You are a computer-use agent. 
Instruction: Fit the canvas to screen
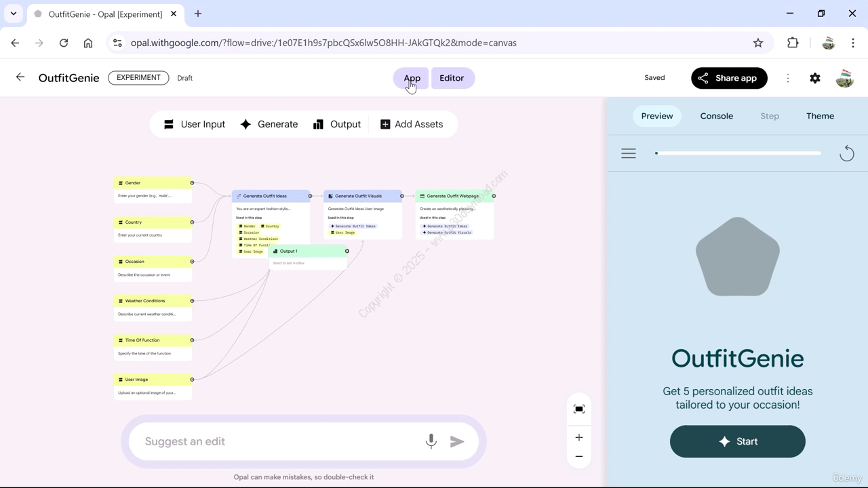click(579, 409)
